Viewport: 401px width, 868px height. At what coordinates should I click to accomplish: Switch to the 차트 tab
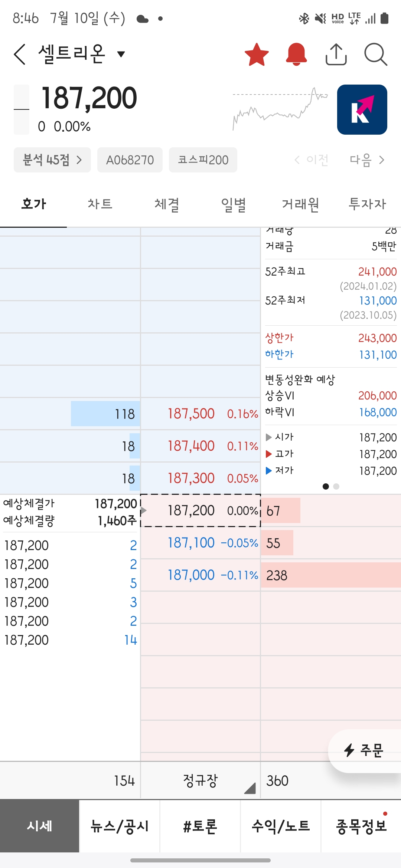point(100,204)
